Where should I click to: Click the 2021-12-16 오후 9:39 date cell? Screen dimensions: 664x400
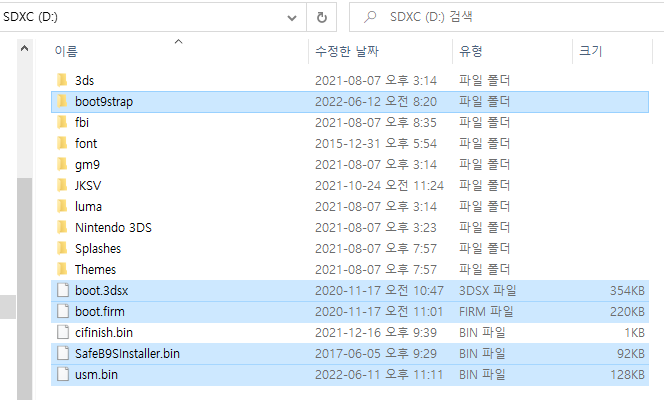376,332
